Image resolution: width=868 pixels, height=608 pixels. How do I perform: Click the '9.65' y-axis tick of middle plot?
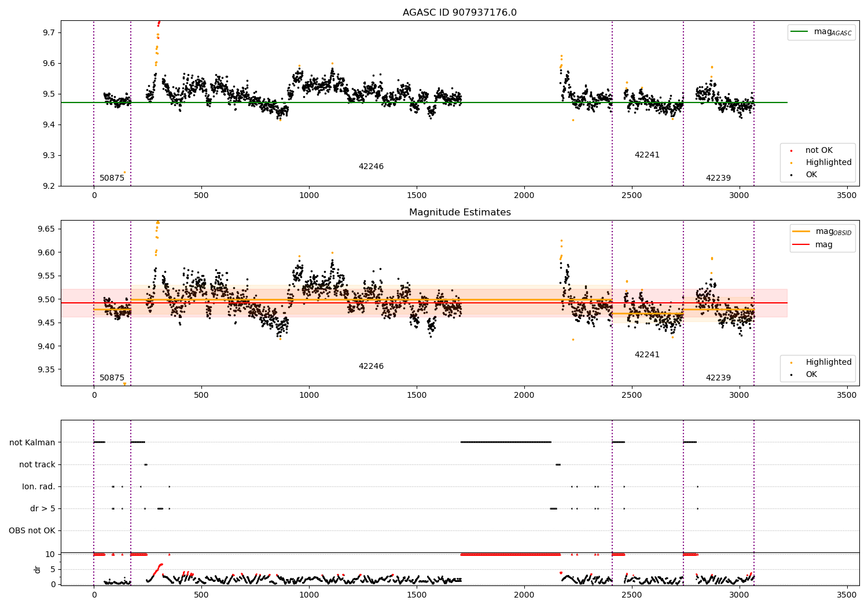pos(46,229)
